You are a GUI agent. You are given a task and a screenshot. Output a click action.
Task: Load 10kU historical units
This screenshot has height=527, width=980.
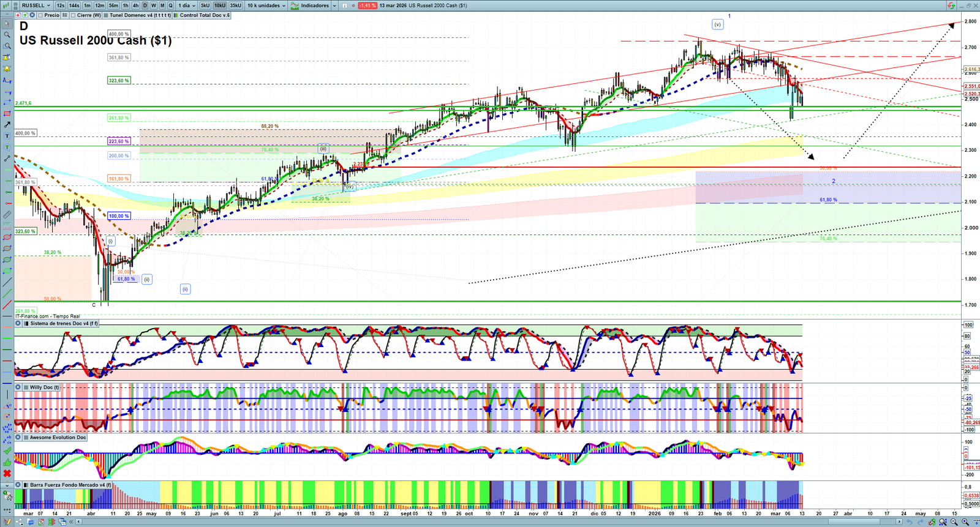click(219, 6)
